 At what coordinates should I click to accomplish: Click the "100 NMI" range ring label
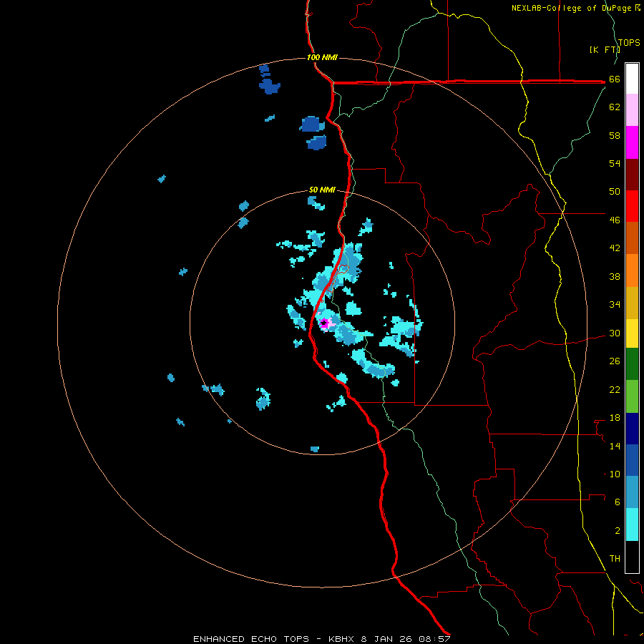(x=322, y=57)
